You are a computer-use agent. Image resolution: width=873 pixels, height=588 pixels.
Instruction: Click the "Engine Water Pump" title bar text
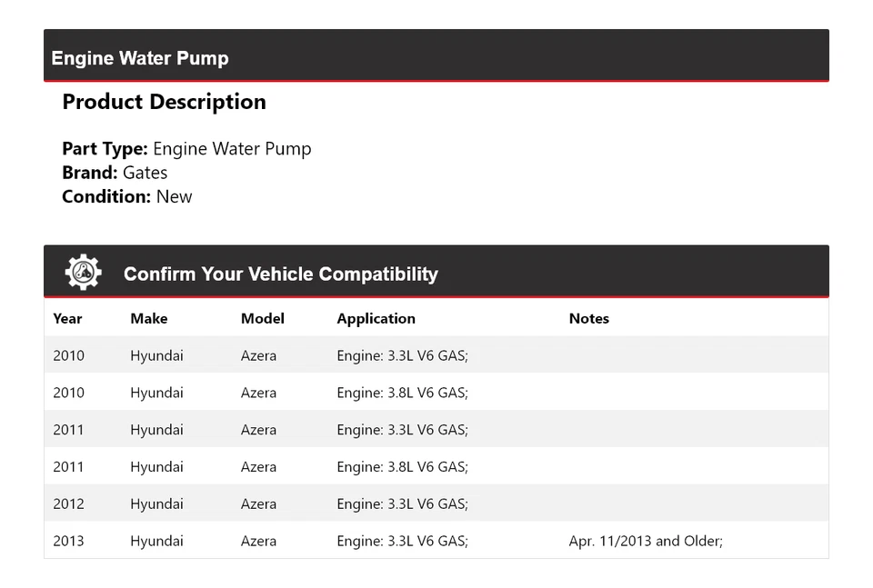pyautogui.click(x=140, y=58)
